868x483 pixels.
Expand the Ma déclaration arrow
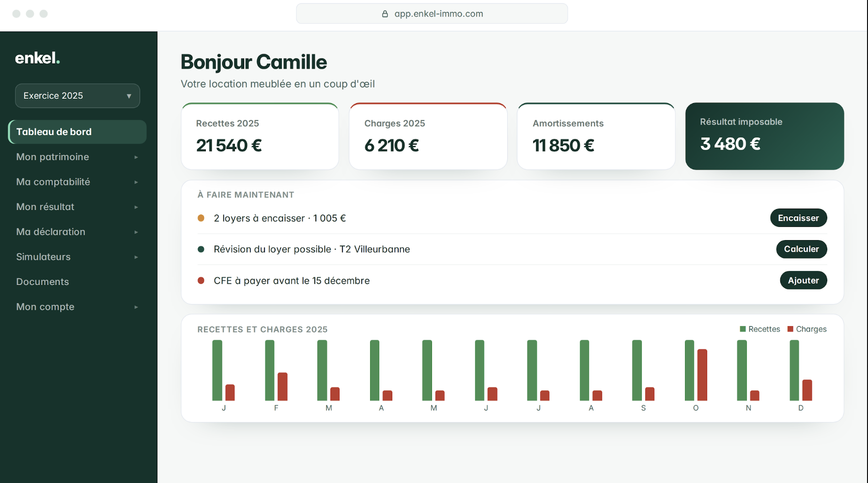click(x=136, y=232)
